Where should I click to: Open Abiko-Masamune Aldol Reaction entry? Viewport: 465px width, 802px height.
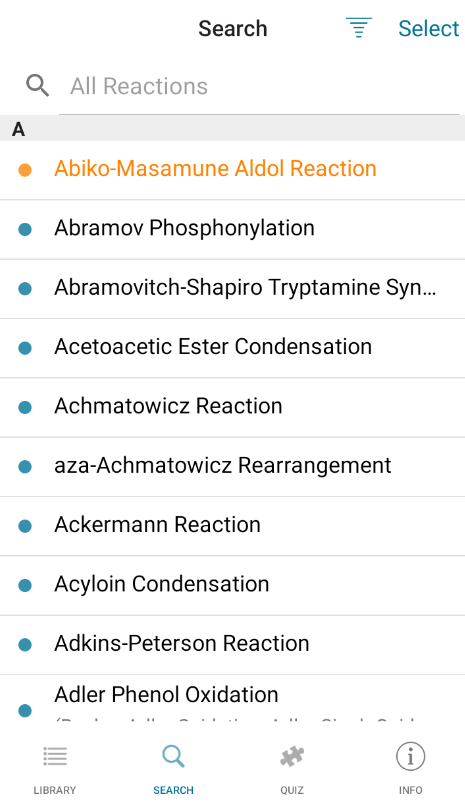(x=232, y=170)
